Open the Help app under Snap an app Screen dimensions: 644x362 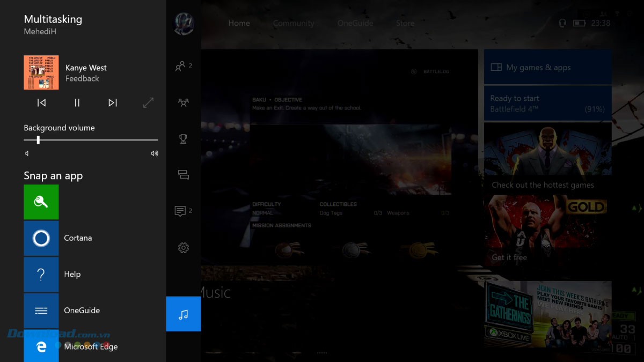point(41,274)
